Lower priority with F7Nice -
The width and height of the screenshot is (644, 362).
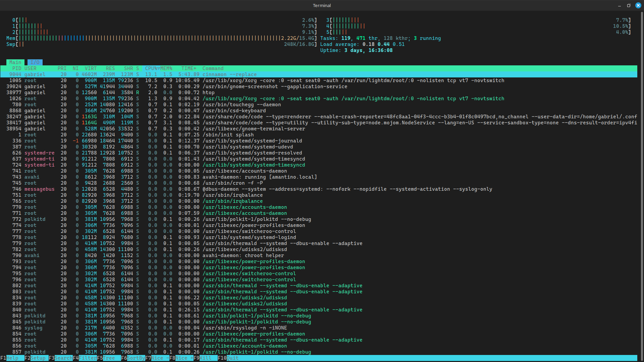coord(158,358)
